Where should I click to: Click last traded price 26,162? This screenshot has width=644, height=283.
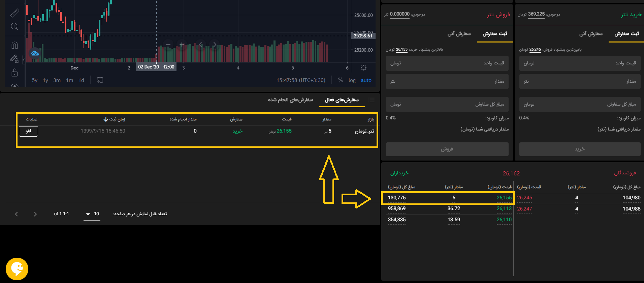click(511, 173)
